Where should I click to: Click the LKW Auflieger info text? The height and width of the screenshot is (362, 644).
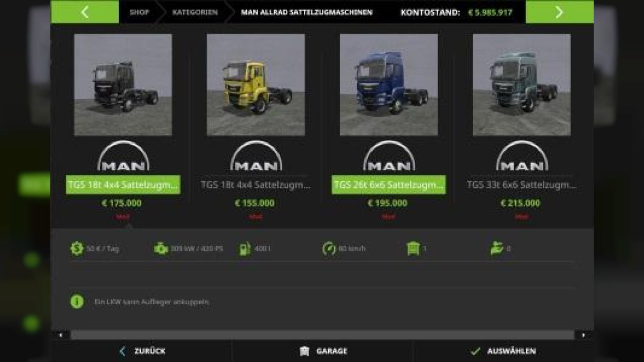click(x=152, y=302)
